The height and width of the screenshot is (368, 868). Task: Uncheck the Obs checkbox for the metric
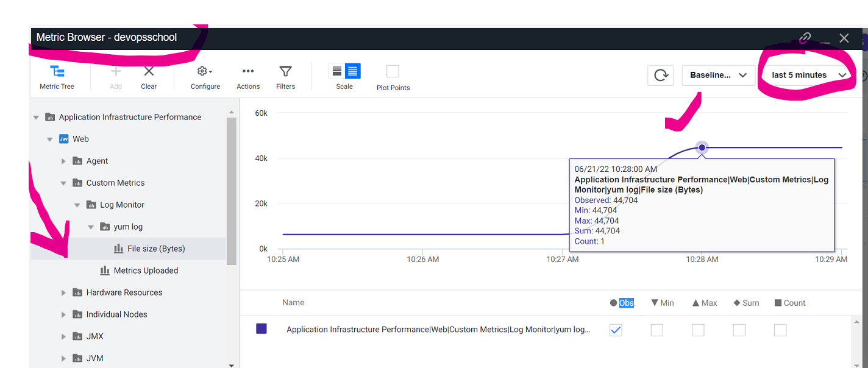(616, 330)
